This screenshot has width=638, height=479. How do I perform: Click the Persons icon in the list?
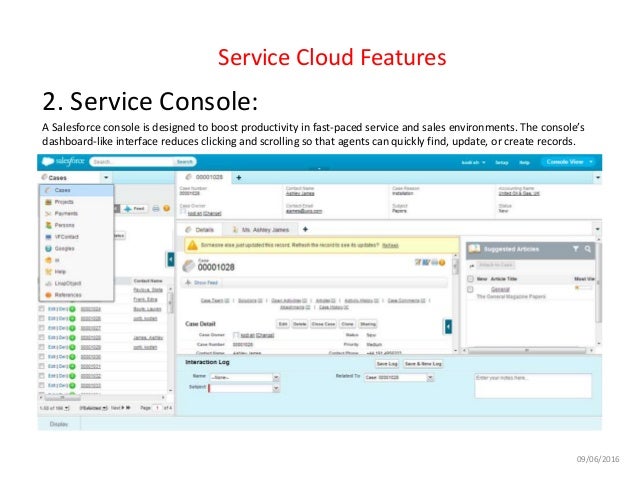coord(48,225)
